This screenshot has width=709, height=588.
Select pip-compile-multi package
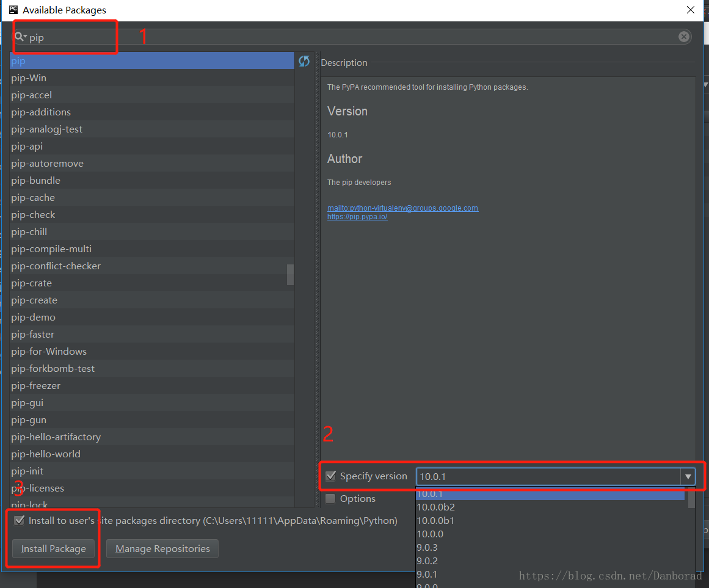[152, 249]
